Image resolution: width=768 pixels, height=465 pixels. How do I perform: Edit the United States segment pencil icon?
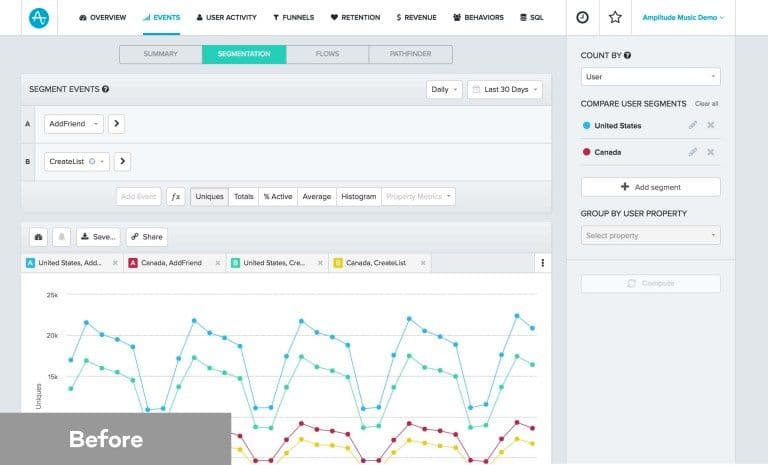(692, 125)
